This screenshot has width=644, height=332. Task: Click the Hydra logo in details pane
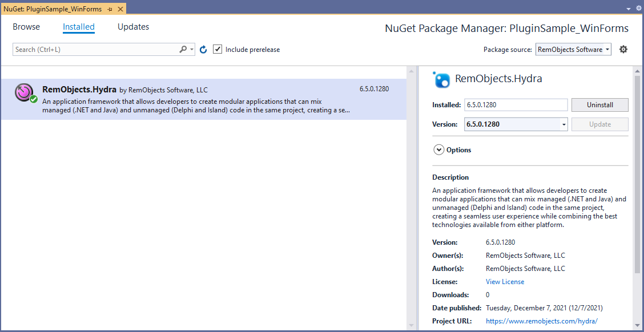tap(441, 79)
